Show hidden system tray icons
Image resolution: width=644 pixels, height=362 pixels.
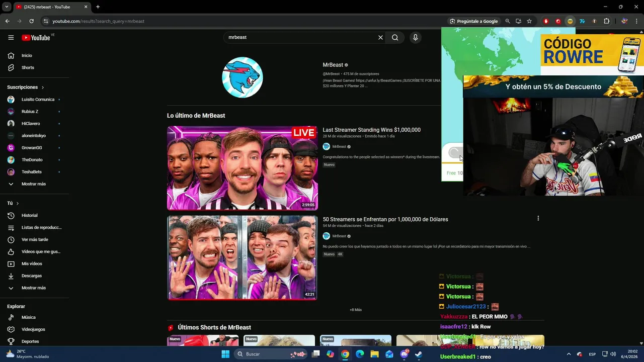(x=569, y=354)
